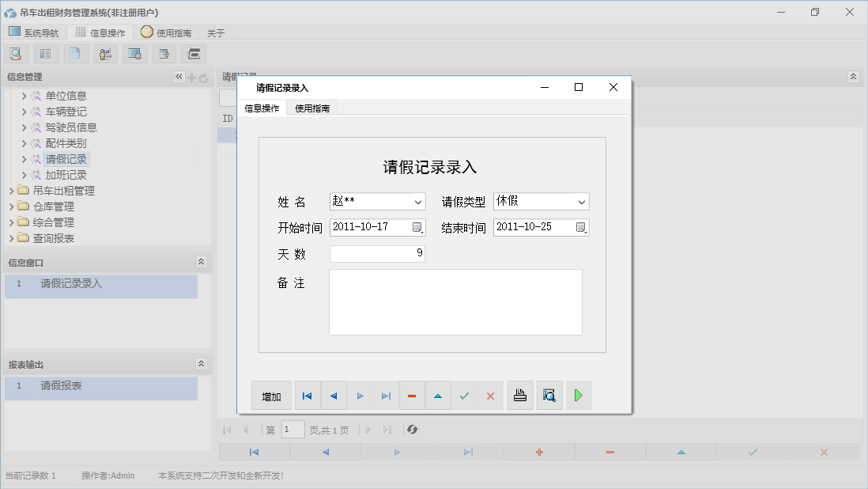Collapse the 信息窗口 panel
This screenshot has width=868, height=489.
click(202, 261)
